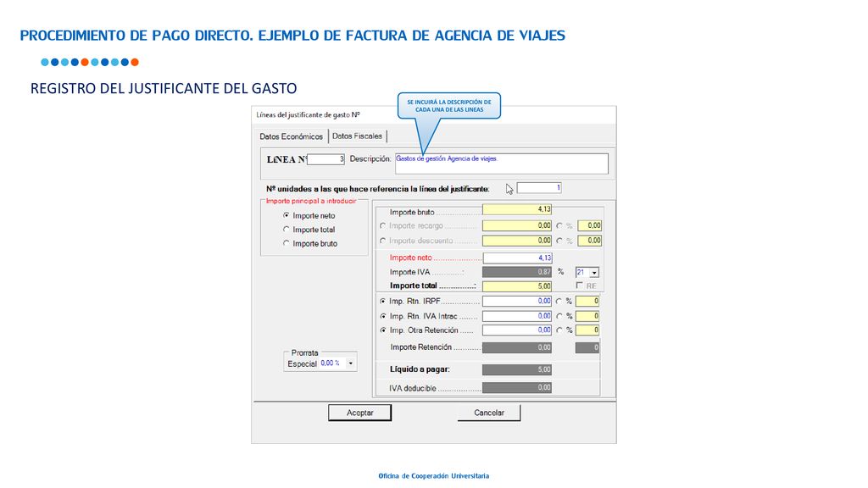Click the IRPF percent value field
The height and width of the screenshot is (488, 868).
click(x=587, y=301)
